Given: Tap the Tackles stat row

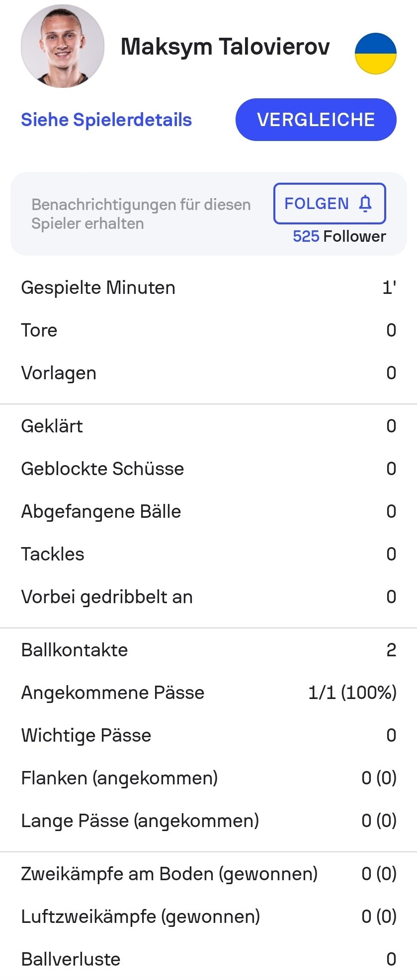Looking at the screenshot, I should [x=208, y=555].
